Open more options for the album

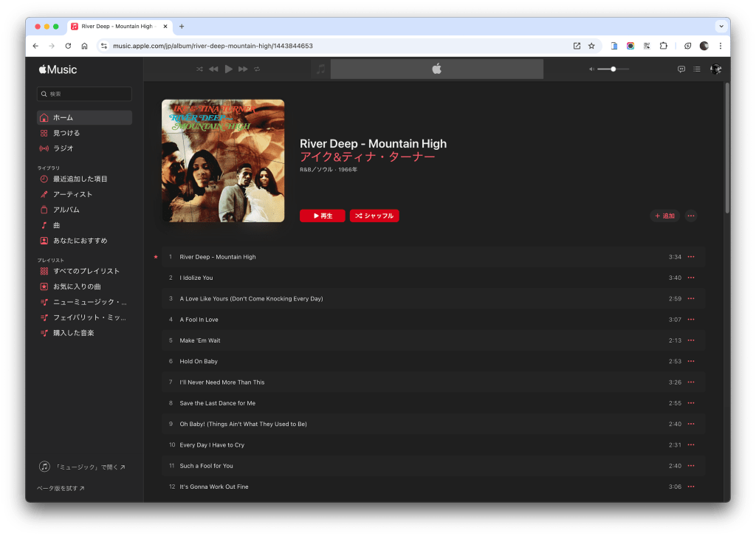691,216
